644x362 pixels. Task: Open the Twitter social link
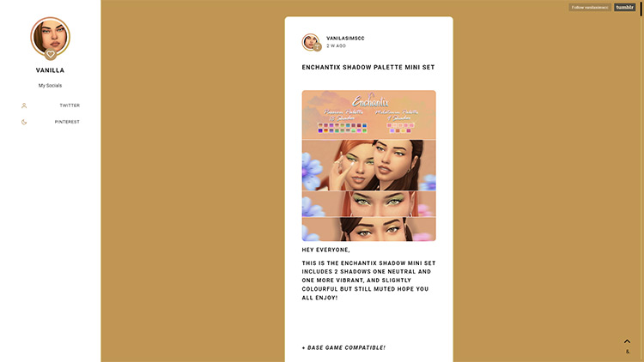point(70,106)
